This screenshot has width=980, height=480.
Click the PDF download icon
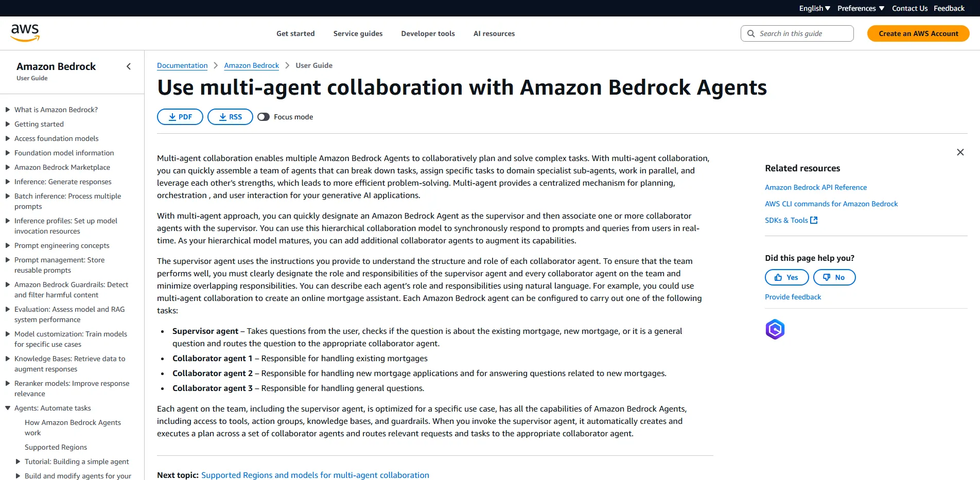[173, 117]
